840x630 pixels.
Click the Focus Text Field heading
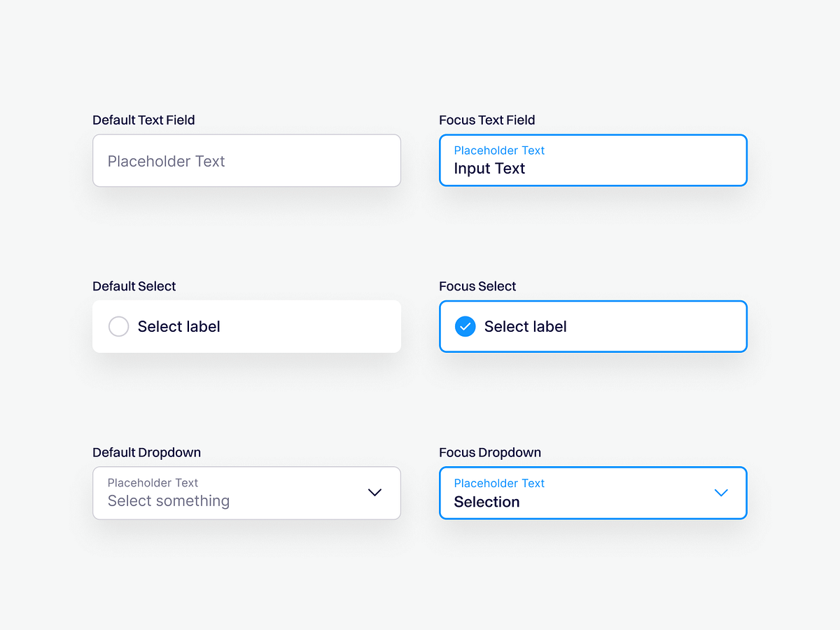(486, 120)
